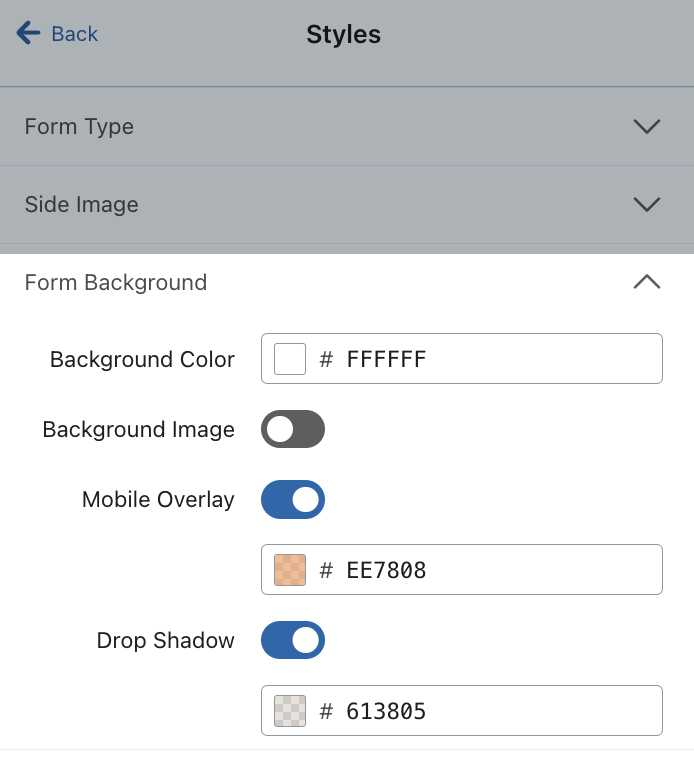Open the white Background Color swatch
Screen dimensions: 694x762
[x=290, y=359]
